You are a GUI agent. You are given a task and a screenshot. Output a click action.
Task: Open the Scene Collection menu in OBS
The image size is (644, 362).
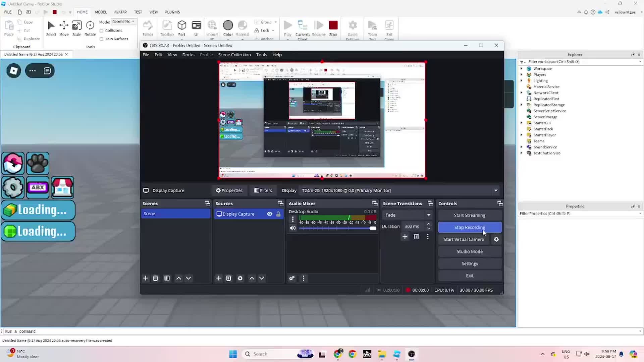[234, 55]
